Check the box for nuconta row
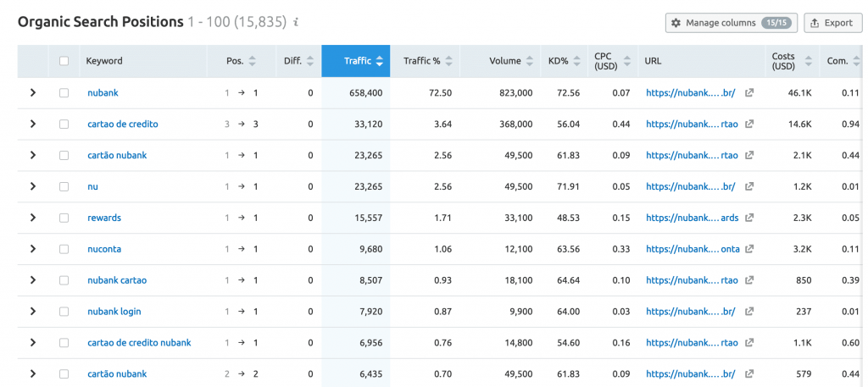This screenshot has width=868, height=387. [x=64, y=249]
